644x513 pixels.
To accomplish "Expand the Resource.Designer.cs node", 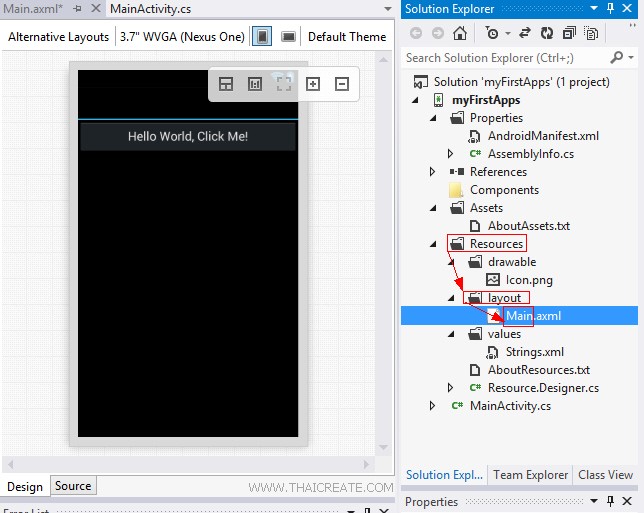I will click(451, 388).
